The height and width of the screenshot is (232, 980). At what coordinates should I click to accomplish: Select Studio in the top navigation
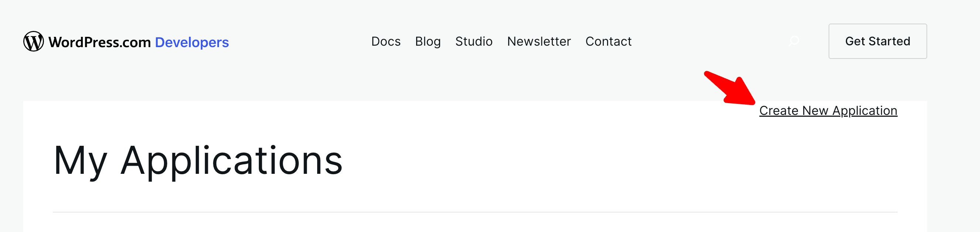(x=474, y=41)
